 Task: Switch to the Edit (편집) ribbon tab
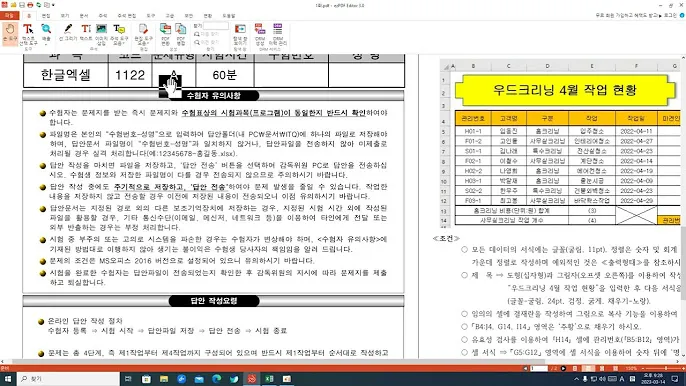point(46,16)
